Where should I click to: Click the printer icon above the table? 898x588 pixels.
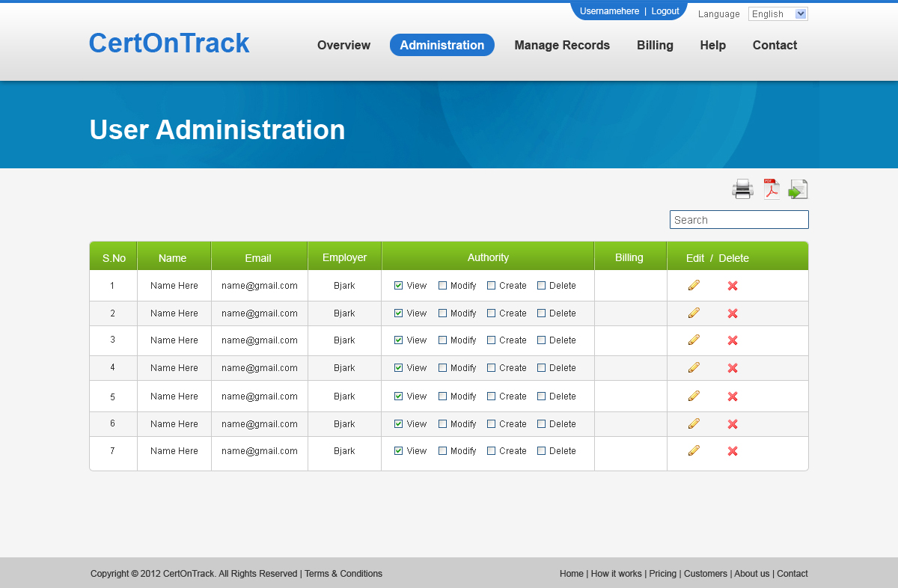click(742, 189)
